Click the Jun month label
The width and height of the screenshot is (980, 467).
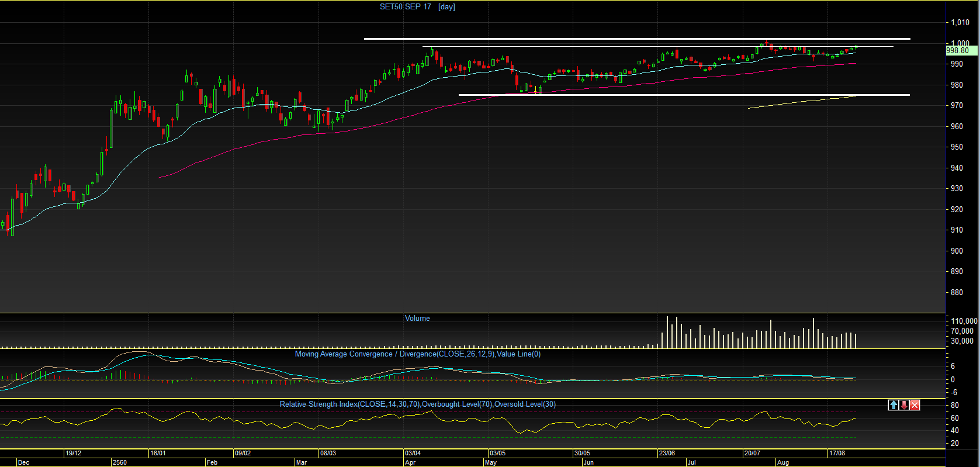tap(588, 463)
